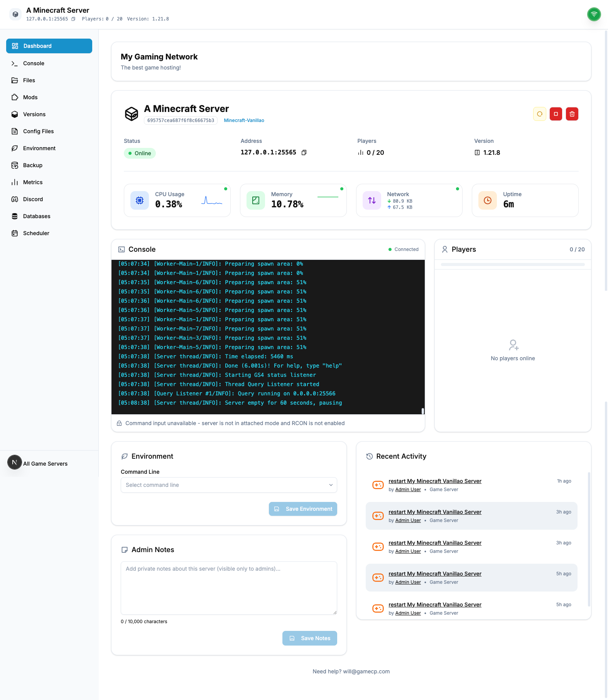This screenshot has height=700, width=608.
Task: Copy address icon in top header
Action: pos(73,19)
